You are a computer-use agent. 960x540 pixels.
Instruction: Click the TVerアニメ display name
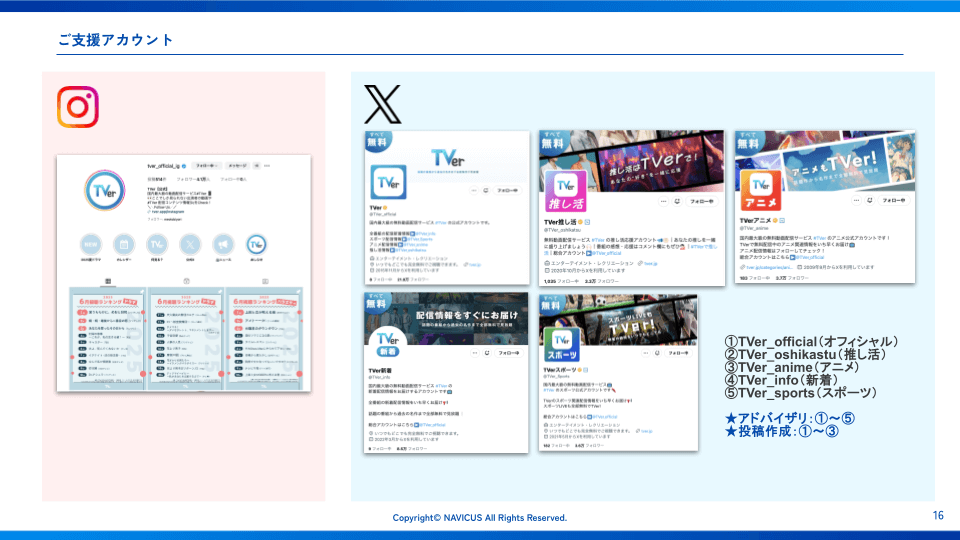(756, 220)
